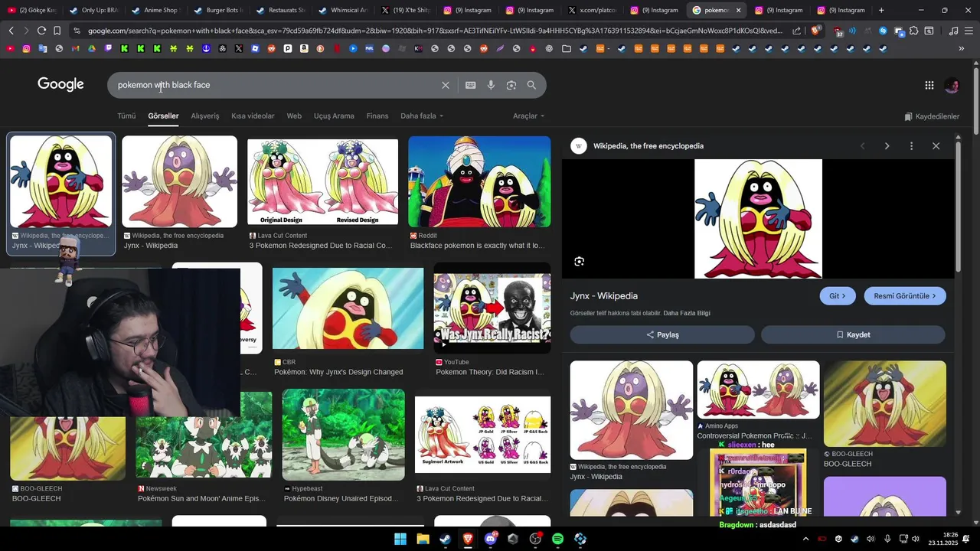
Task: Open the Was Jynx Really Racist YouTube thumbnail
Action: [x=492, y=308]
